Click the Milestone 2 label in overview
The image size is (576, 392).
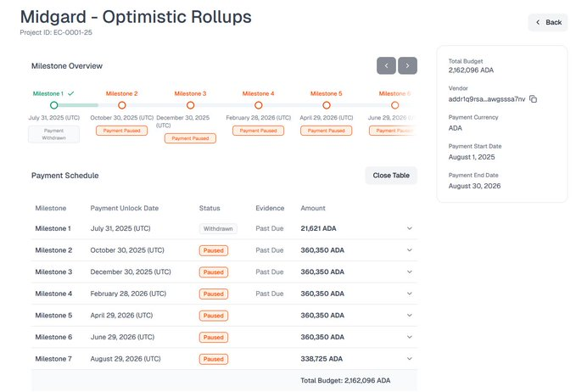point(121,93)
